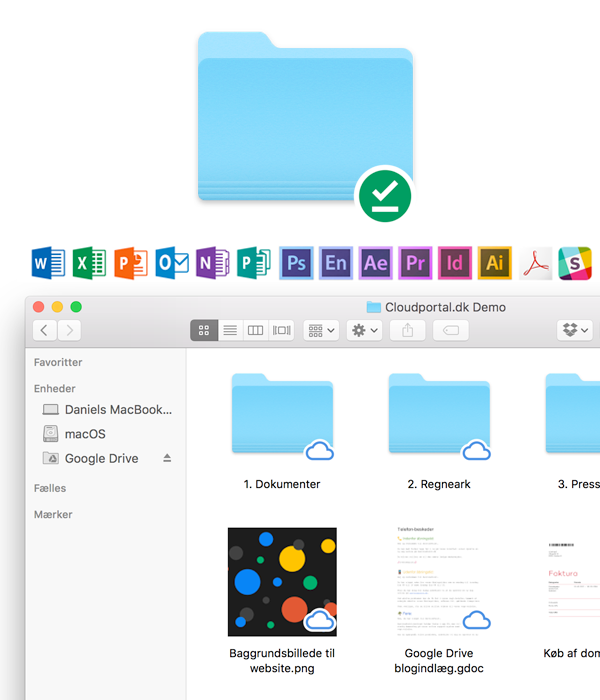Open the gear action menu
The width and height of the screenshot is (600, 700).
pyautogui.click(x=364, y=330)
